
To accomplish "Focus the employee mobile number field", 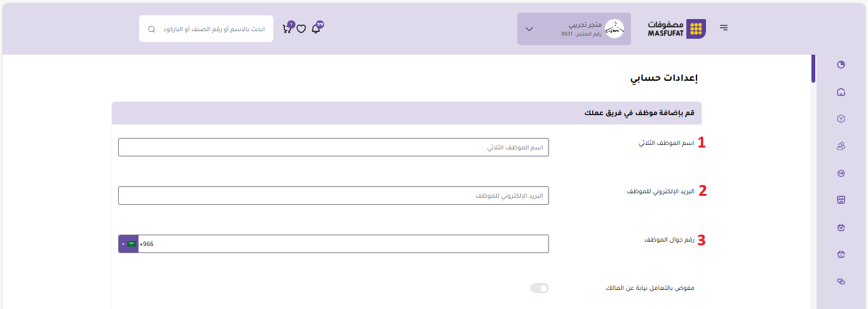I will (x=343, y=244).
